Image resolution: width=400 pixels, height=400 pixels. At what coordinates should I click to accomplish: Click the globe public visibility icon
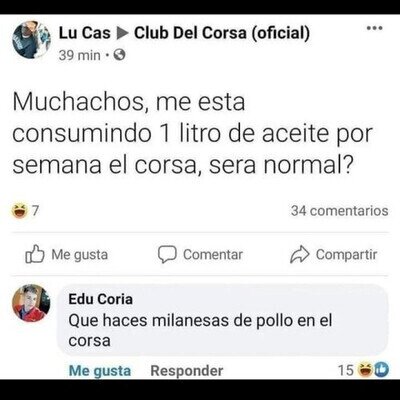(x=120, y=55)
